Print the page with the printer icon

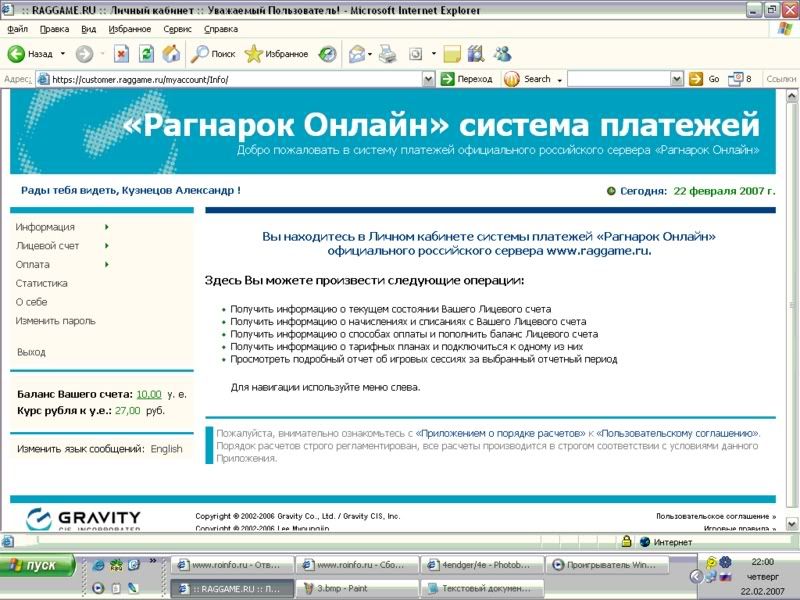tap(388, 54)
